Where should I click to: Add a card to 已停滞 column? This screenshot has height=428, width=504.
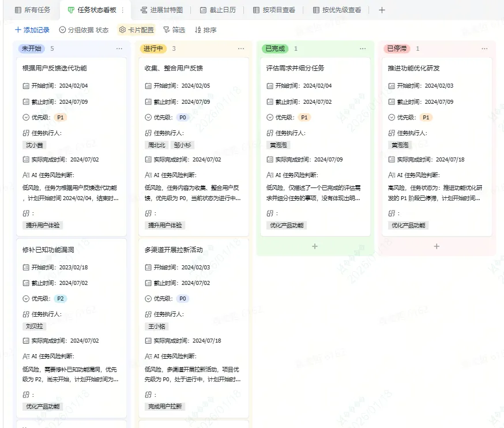coord(437,246)
